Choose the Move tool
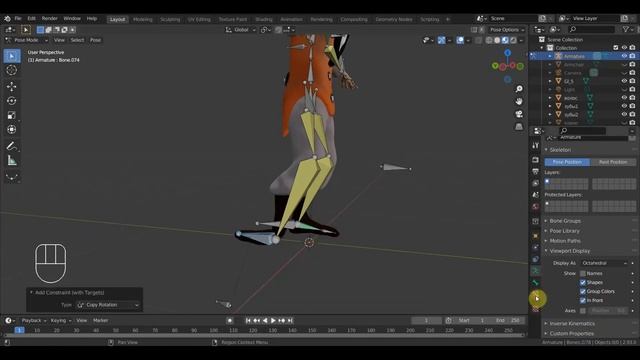Viewport: 640px width, 360px height. tap(12, 86)
